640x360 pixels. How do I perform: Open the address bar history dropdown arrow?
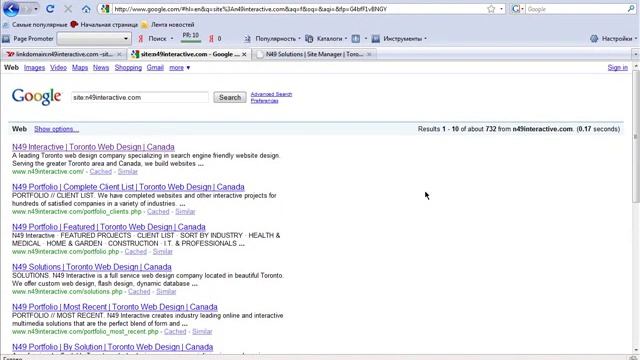pyautogui.click(x=502, y=9)
